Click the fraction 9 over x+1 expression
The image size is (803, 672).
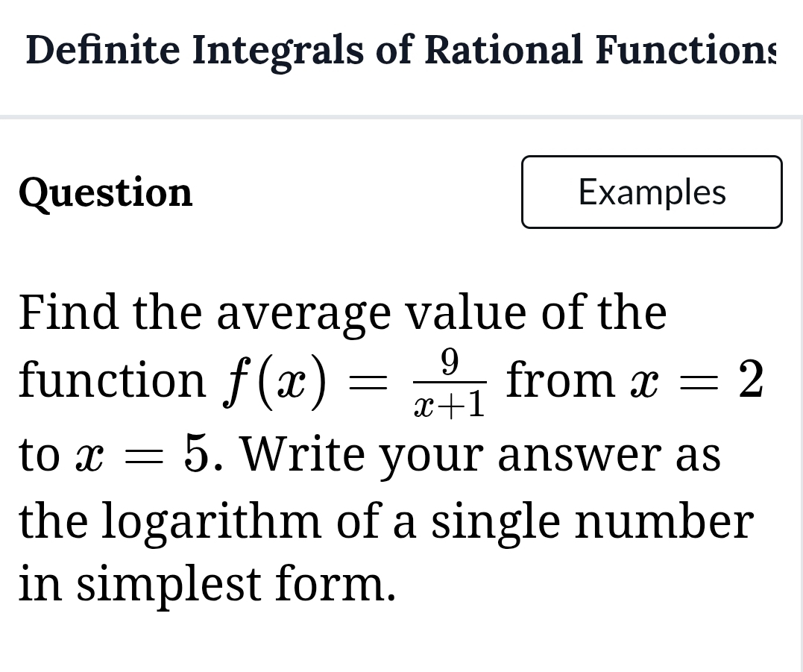[448, 382]
